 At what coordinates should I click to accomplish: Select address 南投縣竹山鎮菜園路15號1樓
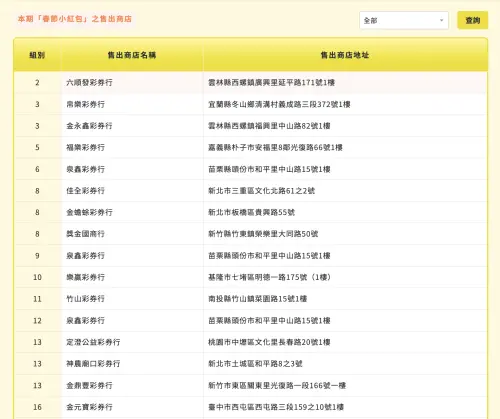click(x=258, y=299)
